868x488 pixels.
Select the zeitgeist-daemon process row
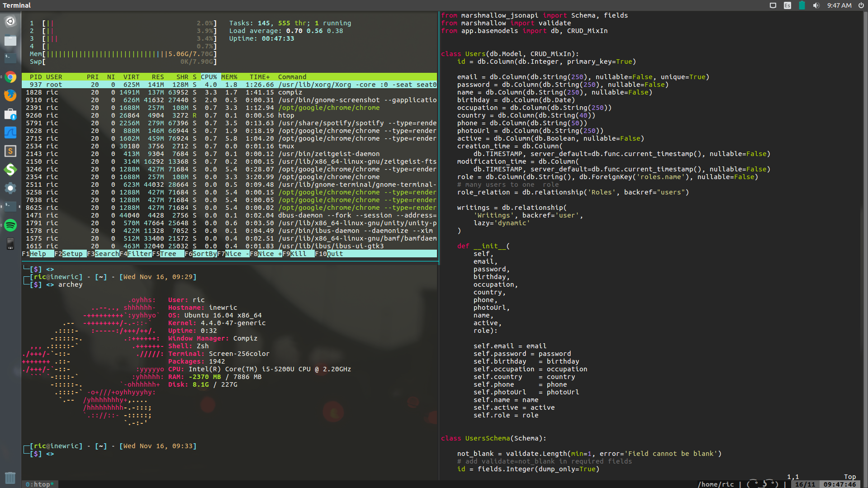pyautogui.click(x=229, y=154)
